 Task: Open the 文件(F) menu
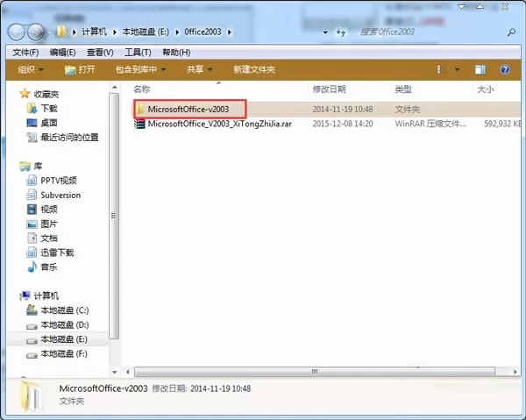click(x=25, y=53)
